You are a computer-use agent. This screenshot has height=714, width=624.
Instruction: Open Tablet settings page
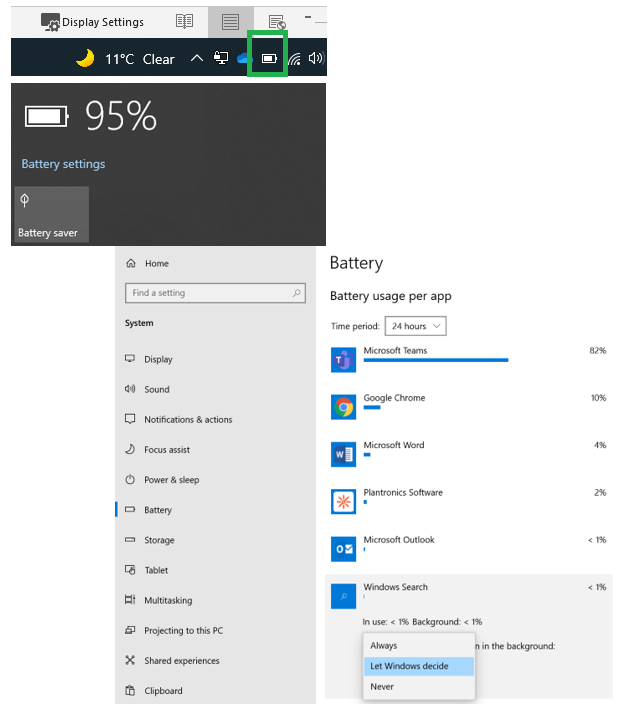[215, 570]
